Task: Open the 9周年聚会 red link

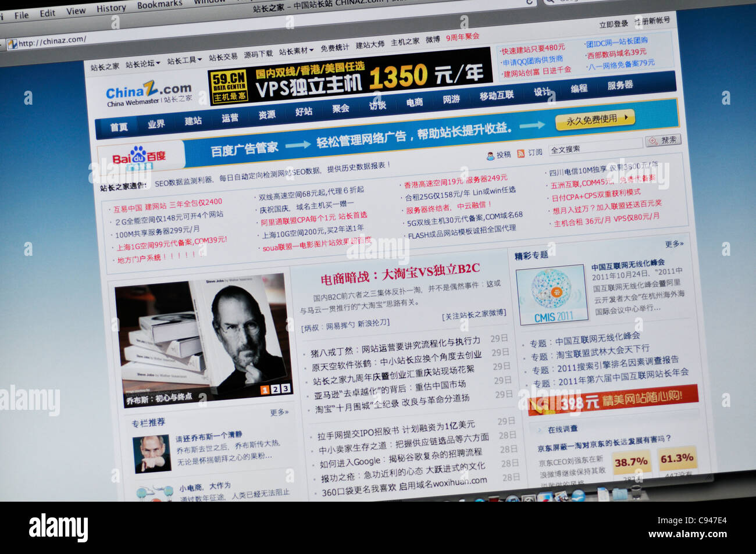Action: [463, 37]
